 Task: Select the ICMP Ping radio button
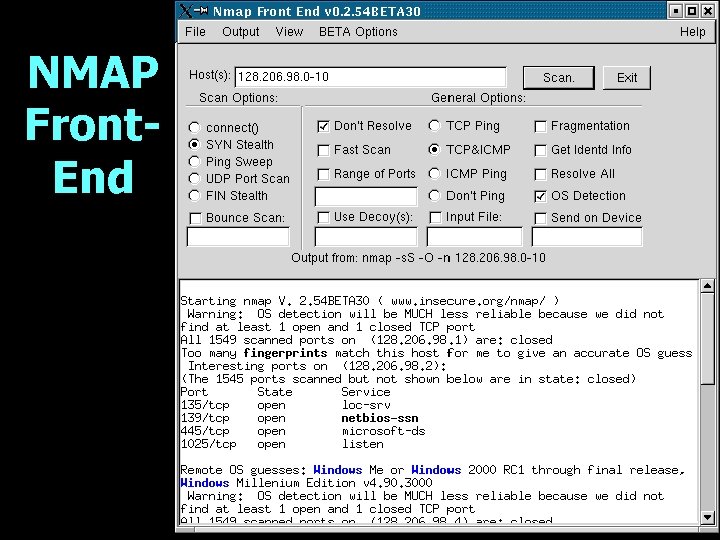pos(434,174)
